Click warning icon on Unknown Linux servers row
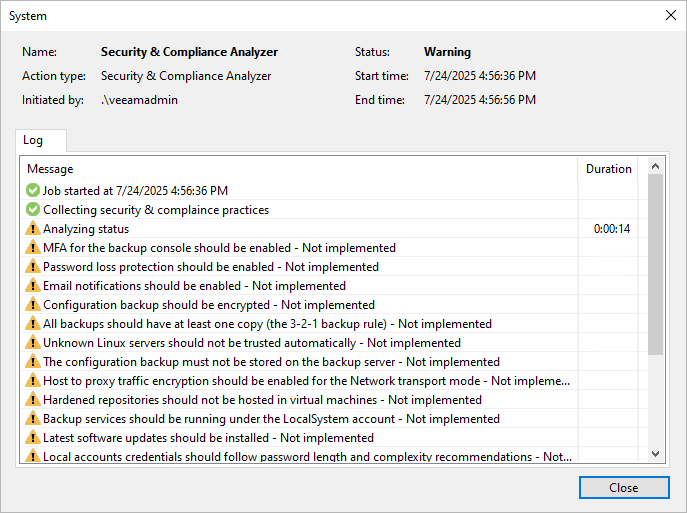The width and height of the screenshot is (687, 513). 33,343
